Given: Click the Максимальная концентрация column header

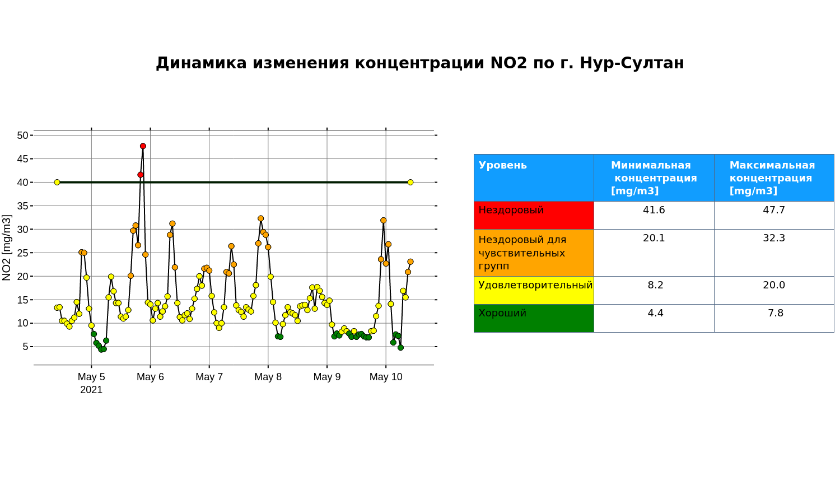Looking at the screenshot, I should [x=774, y=178].
